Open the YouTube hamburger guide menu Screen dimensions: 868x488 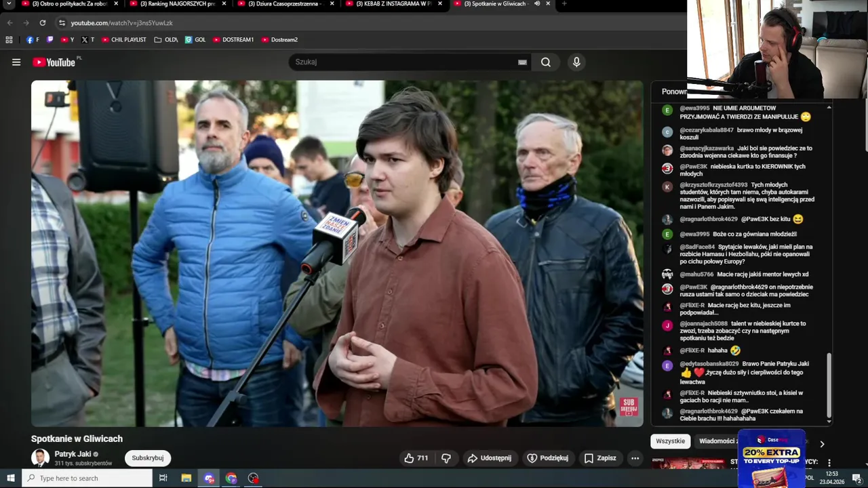[16, 62]
